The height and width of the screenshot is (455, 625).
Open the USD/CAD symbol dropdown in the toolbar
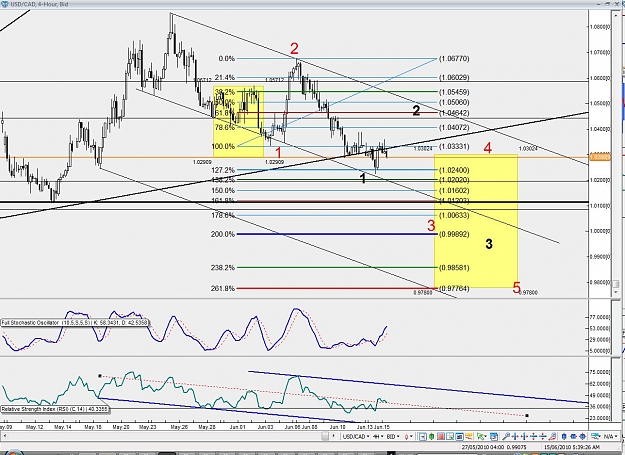(356, 437)
